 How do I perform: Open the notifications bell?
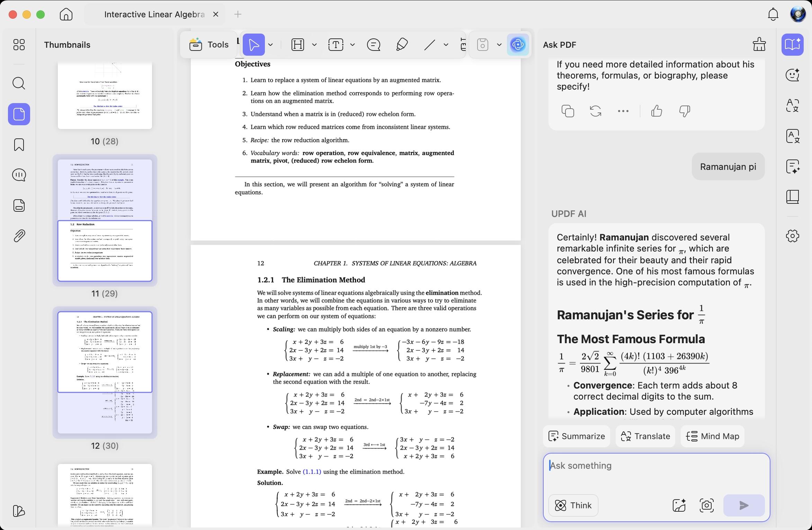click(x=773, y=14)
